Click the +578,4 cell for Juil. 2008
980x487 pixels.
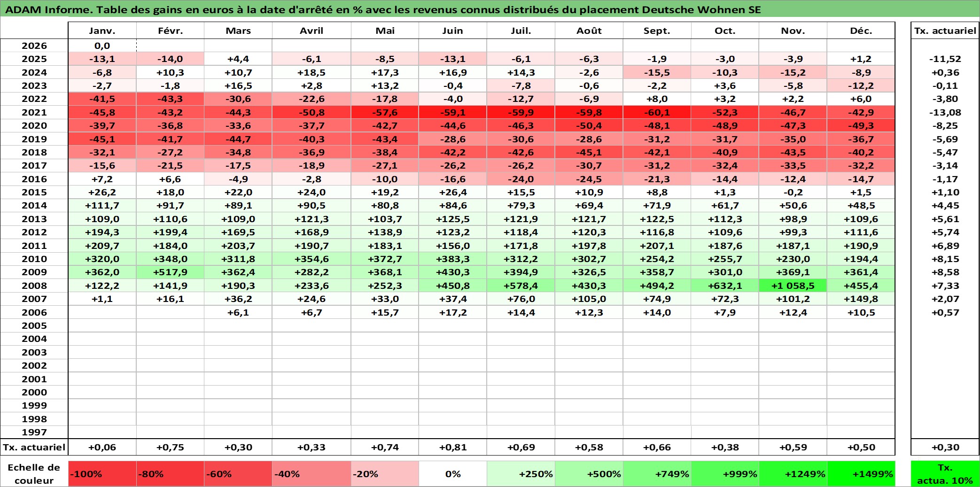(x=521, y=286)
